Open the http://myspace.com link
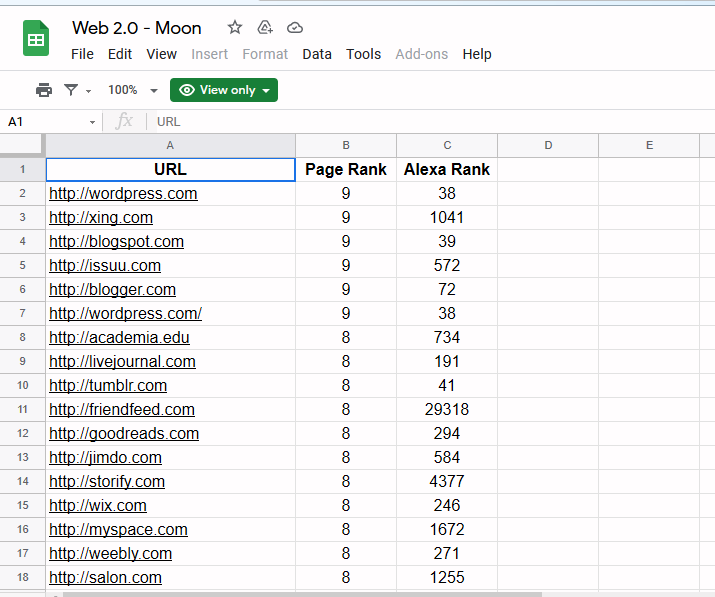This screenshot has width=715, height=597. (118, 530)
